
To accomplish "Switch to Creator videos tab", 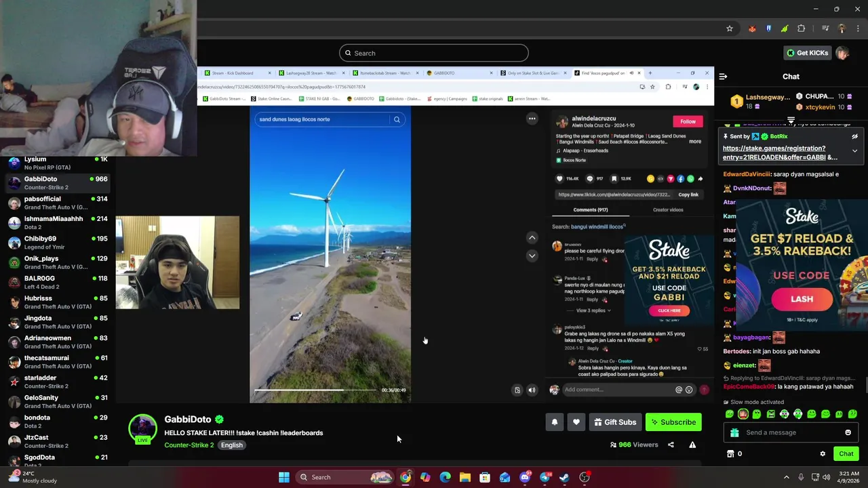I will (668, 209).
